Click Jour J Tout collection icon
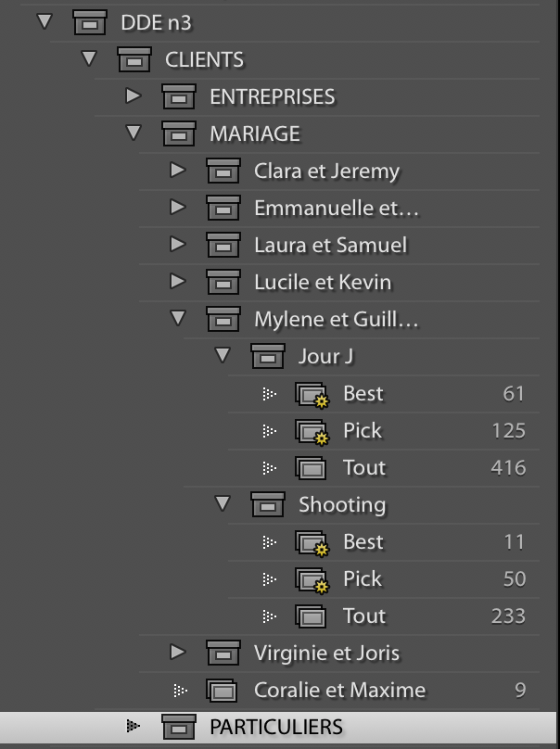Viewport: 560px width, 749px height. [x=311, y=468]
